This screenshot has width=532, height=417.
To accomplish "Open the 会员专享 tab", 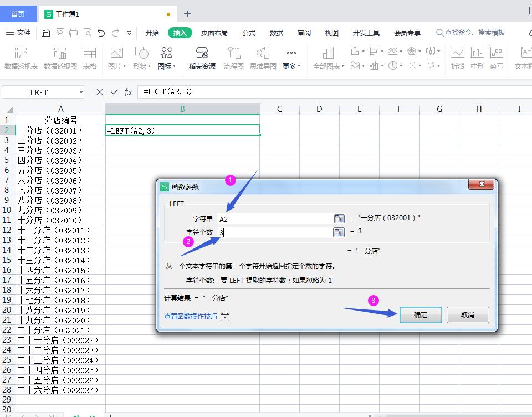I will 407,33.
